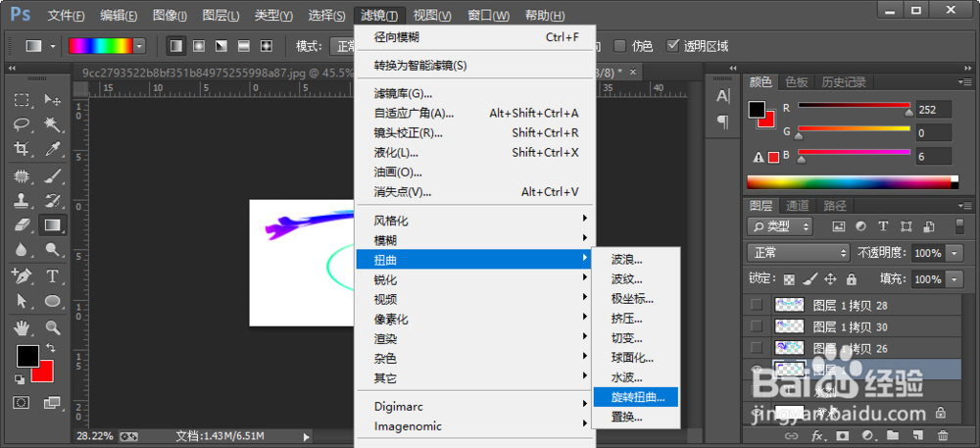Image resolution: width=980 pixels, height=448 pixels.
Task: Open the tool preset picker arrow
Action: tap(53, 46)
